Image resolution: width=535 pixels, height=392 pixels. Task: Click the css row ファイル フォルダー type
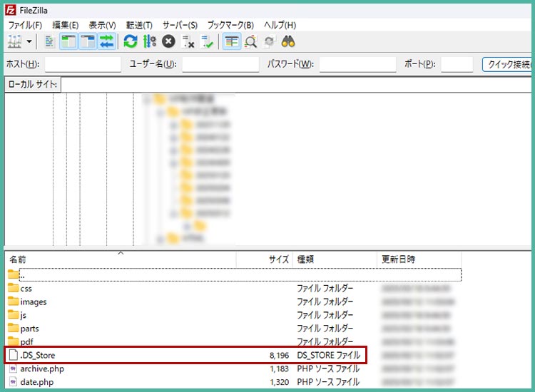point(325,289)
